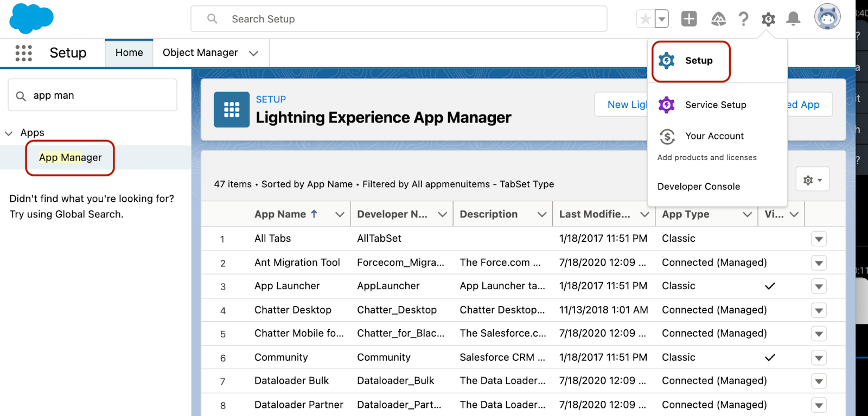Open row actions for Dataloader Bulk
Image resolution: width=868 pixels, height=416 pixels.
pyautogui.click(x=819, y=381)
